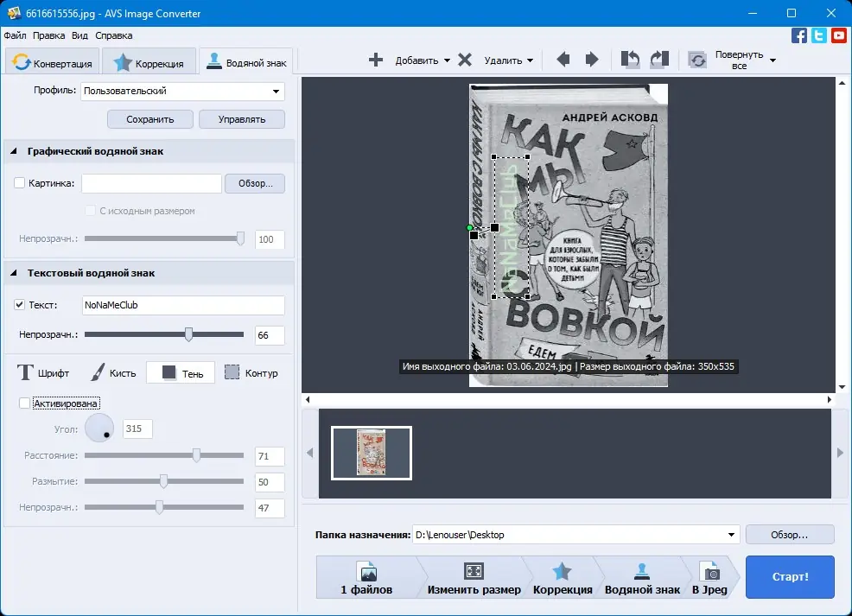Expand the Папка назначения path dropdown
Image resolution: width=852 pixels, height=616 pixels.
(x=732, y=535)
